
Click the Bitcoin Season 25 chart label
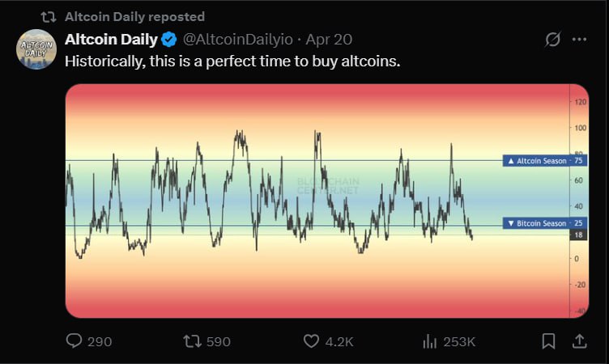[545, 223]
